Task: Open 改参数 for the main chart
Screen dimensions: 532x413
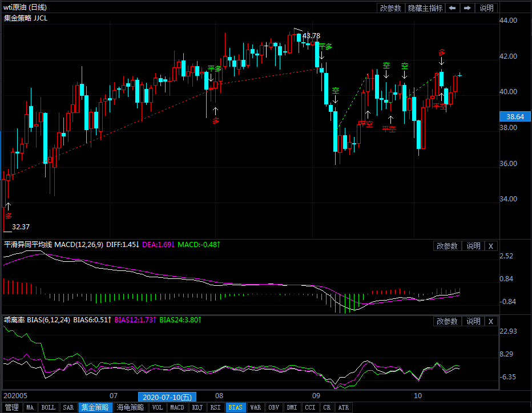Action: click(x=390, y=8)
